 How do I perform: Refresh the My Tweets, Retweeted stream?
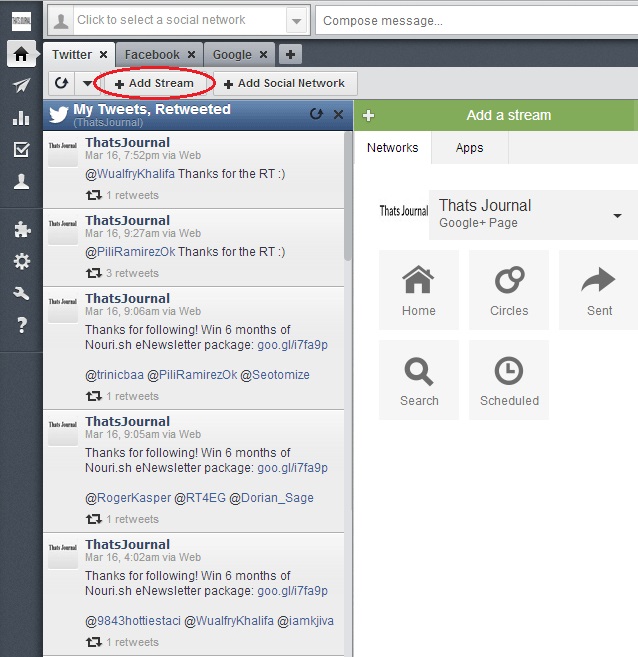coord(316,114)
